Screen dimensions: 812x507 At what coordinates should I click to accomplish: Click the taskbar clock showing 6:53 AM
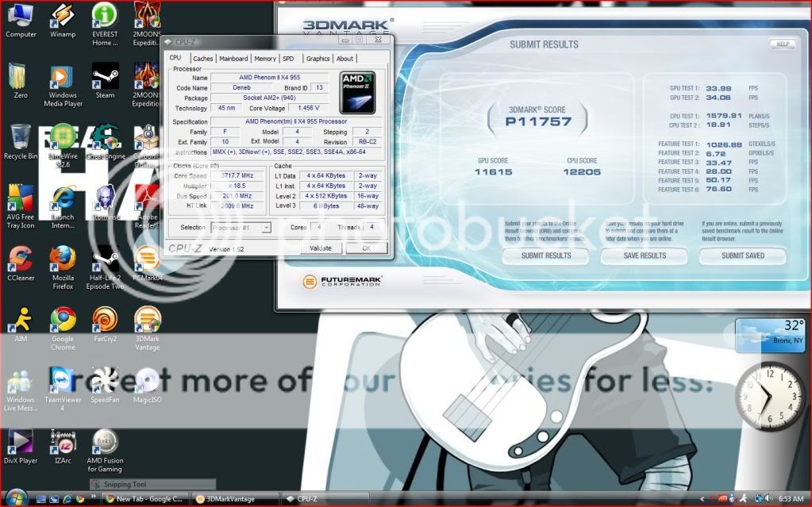point(791,499)
